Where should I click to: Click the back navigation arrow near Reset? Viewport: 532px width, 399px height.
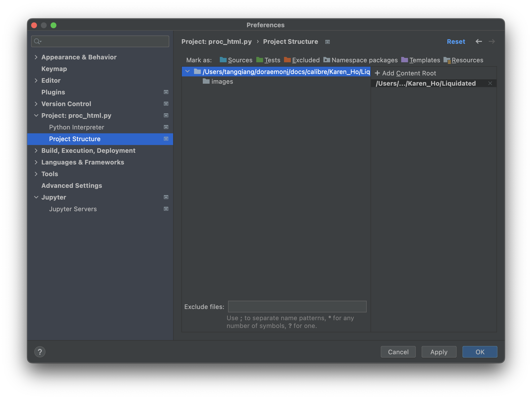point(479,41)
